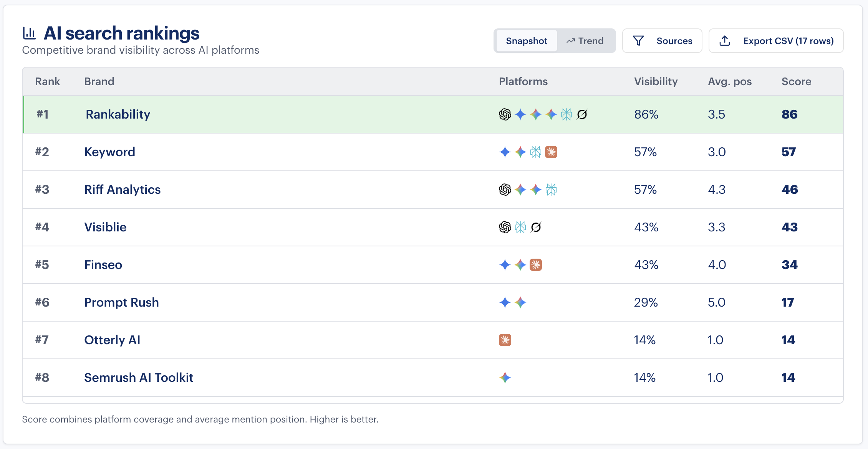Sort by the Platforms column header
Image resolution: width=868 pixels, height=449 pixels.
(x=523, y=81)
